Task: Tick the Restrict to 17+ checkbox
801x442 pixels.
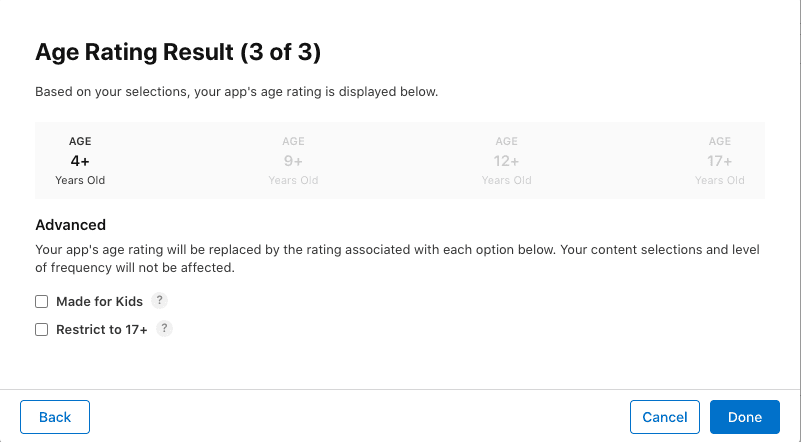Action: [42, 329]
